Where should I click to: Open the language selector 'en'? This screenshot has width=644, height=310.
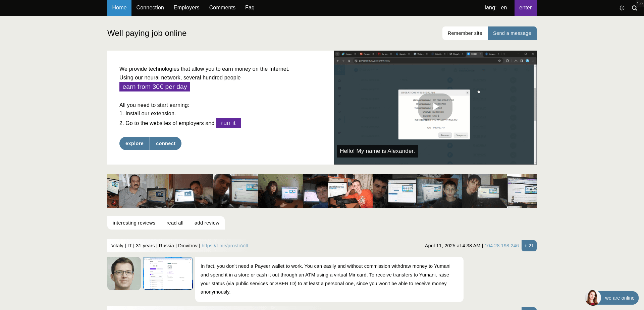click(x=503, y=8)
